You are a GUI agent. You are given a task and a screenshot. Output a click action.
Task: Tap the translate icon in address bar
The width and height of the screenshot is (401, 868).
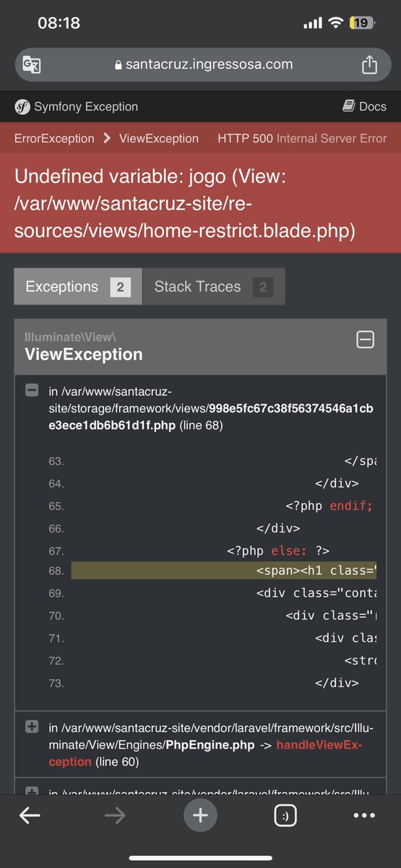tap(32, 64)
